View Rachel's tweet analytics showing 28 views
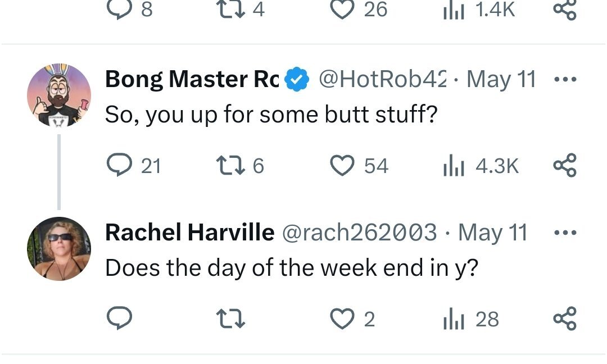The width and height of the screenshot is (607, 364). pyautogui.click(x=452, y=319)
